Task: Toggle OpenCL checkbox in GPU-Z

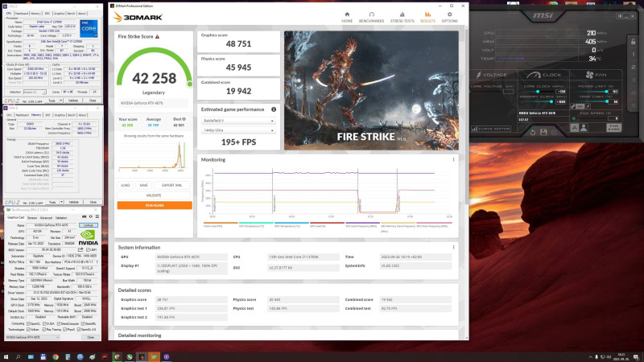Action: 28,324
